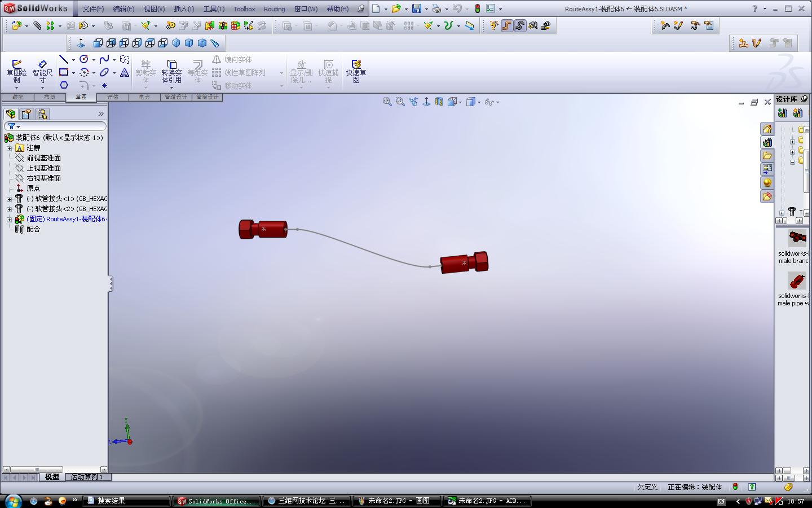Toggle the pressed Auto Route button

[506, 25]
